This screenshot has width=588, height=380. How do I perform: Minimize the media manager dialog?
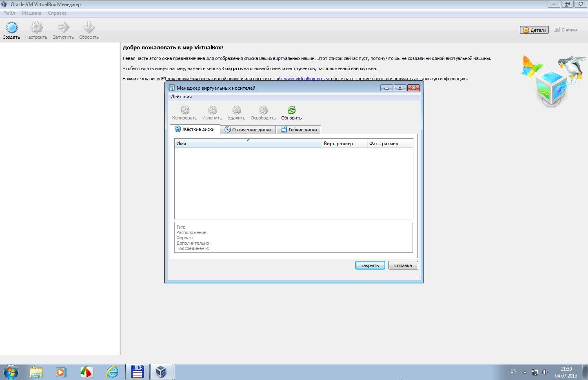386,88
